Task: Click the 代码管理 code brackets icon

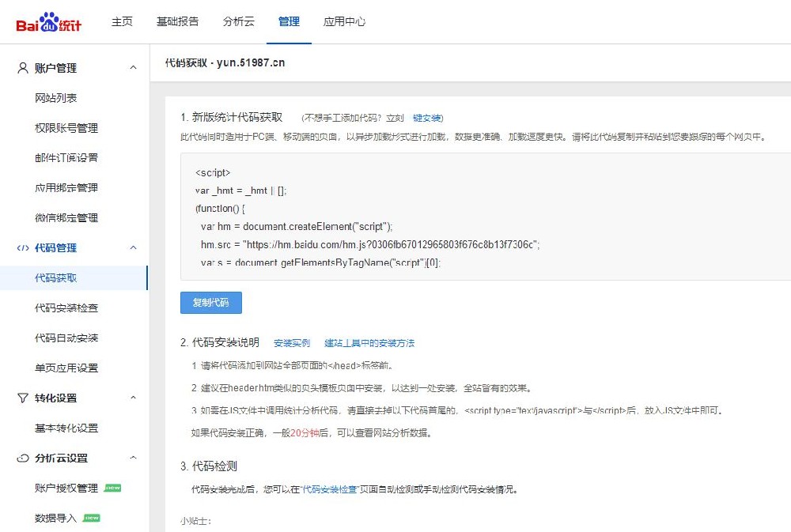Action: tap(23, 248)
